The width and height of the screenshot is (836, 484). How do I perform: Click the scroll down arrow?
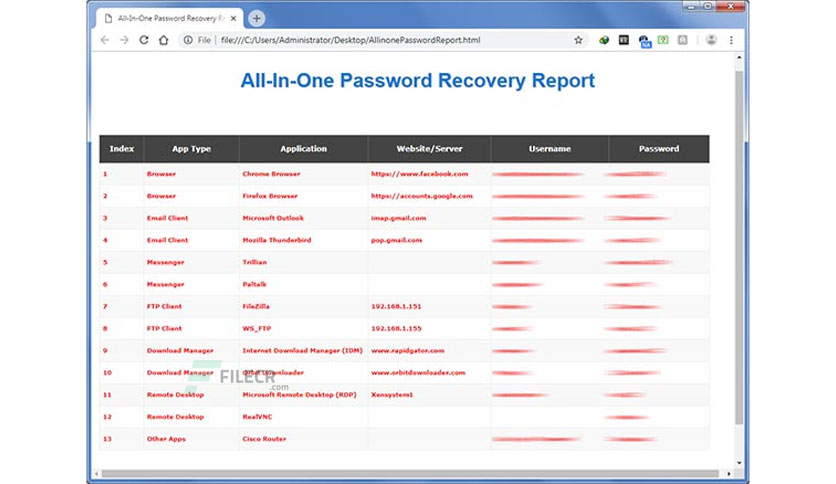point(739,463)
